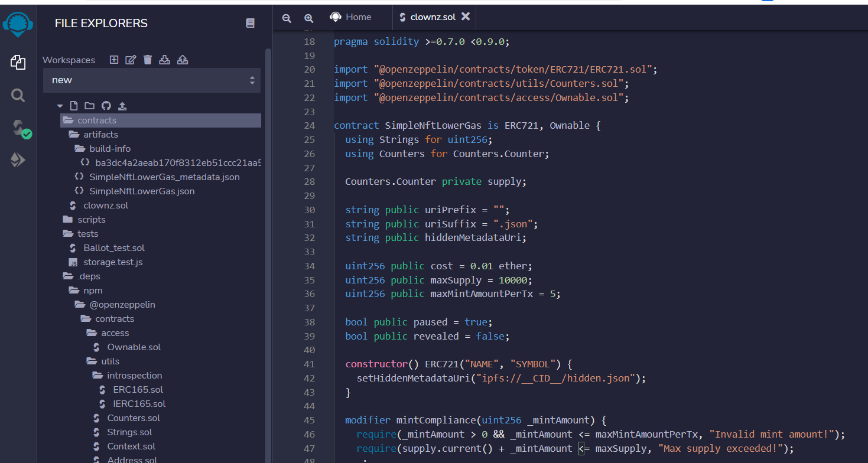Expand the scripts folder
Screen dimensions: 868x463
point(91,220)
